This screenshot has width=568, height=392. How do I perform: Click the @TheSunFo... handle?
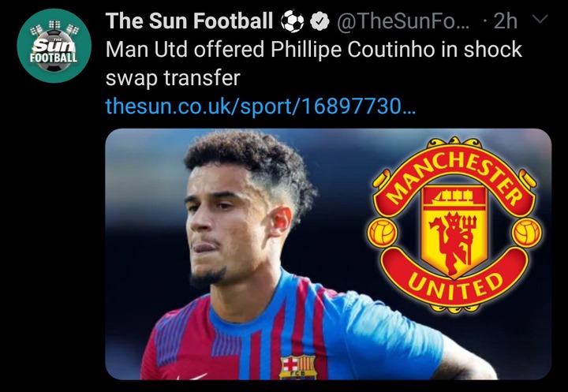tap(403, 21)
